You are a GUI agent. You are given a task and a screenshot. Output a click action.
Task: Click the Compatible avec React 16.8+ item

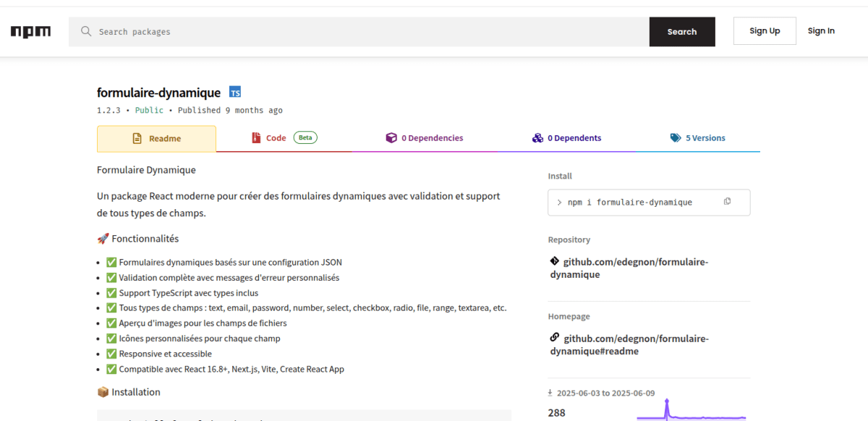pos(225,369)
